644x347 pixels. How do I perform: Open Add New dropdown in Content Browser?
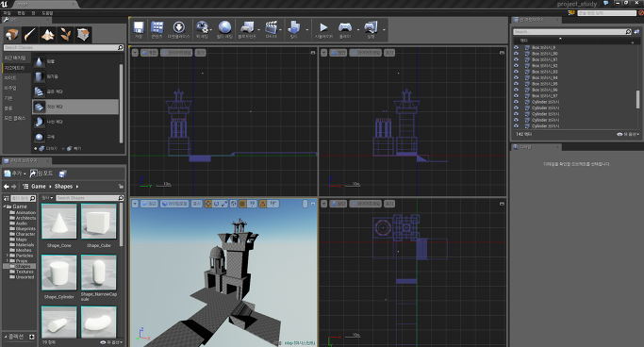click(15, 173)
